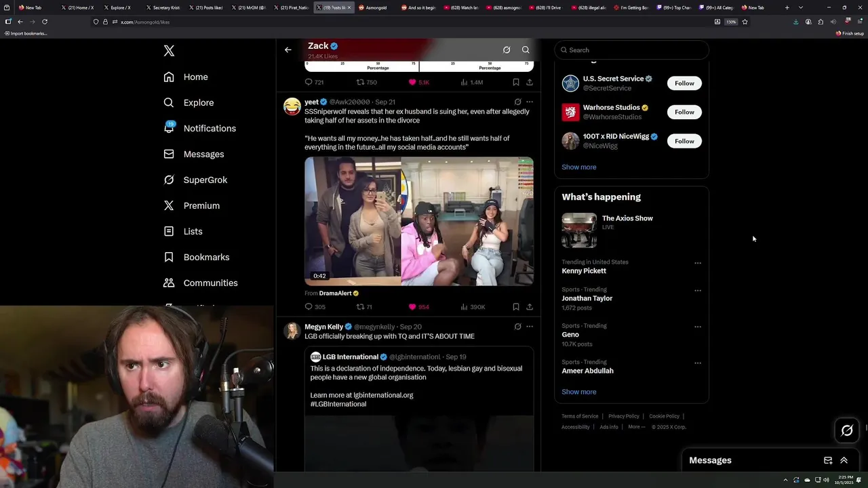Switch to the Explore / X browser tab

coord(120,7)
